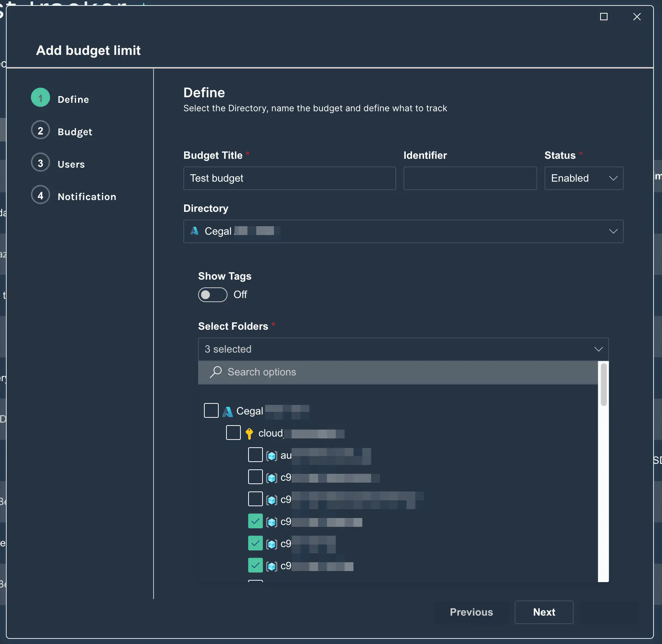
Task: Turn on the Show Tags toggle
Action: [x=212, y=295]
